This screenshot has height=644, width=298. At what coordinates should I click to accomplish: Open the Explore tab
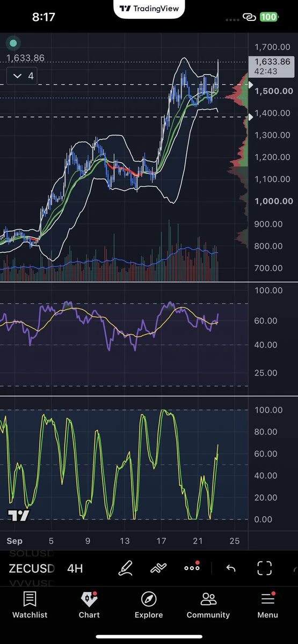(149, 605)
